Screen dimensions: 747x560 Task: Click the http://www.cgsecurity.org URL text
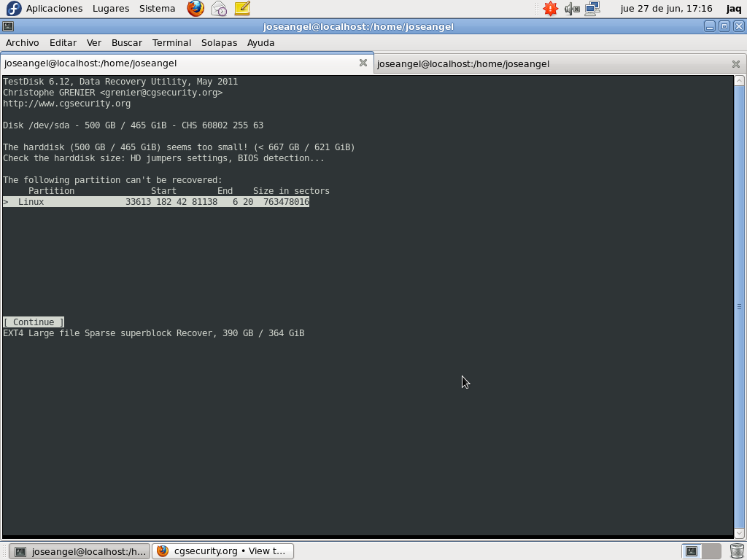click(66, 104)
